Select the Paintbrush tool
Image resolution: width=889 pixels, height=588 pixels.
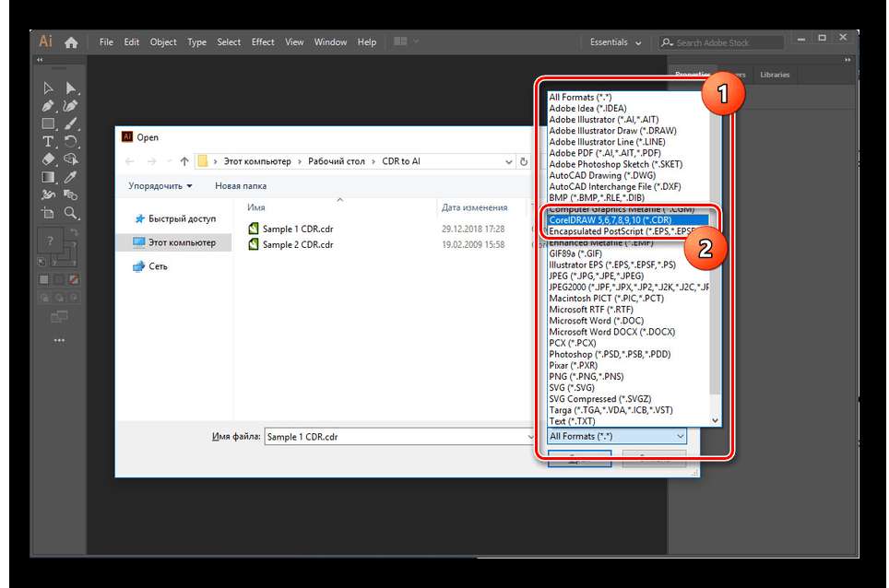tap(71, 123)
